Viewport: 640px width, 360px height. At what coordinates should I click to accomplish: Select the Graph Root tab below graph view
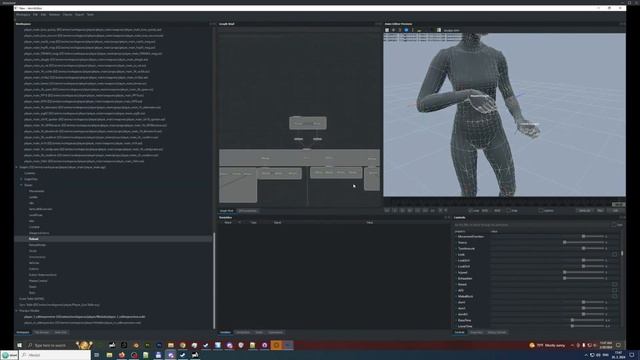pos(227,211)
